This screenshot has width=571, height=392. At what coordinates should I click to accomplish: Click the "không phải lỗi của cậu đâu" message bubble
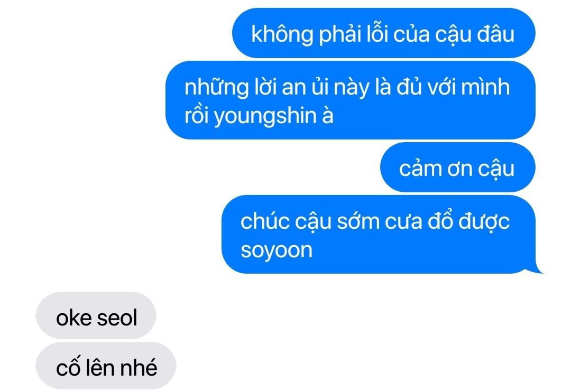tap(383, 33)
